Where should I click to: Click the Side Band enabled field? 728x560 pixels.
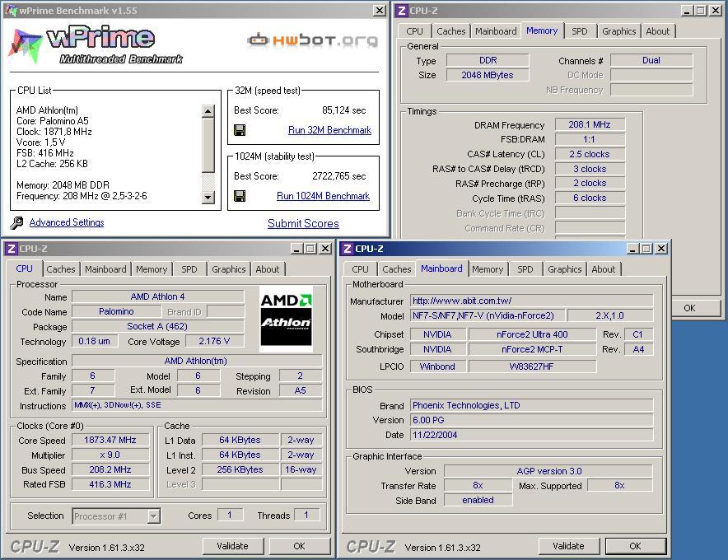point(478,500)
